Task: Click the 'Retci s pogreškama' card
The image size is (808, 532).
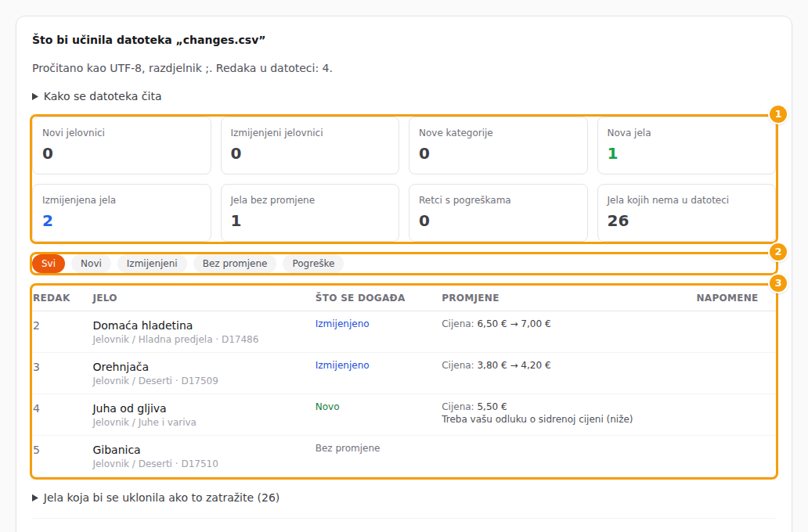Action: click(x=498, y=213)
